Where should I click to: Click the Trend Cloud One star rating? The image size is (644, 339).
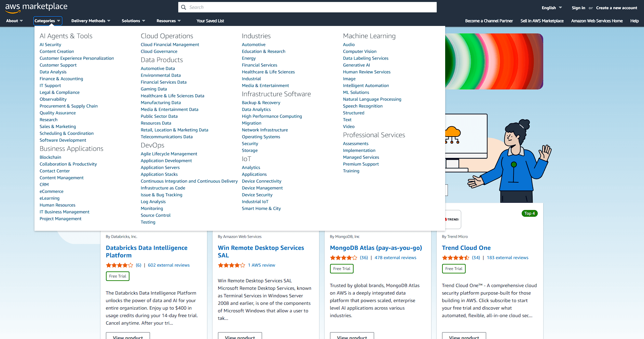pyautogui.click(x=455, y=258)
